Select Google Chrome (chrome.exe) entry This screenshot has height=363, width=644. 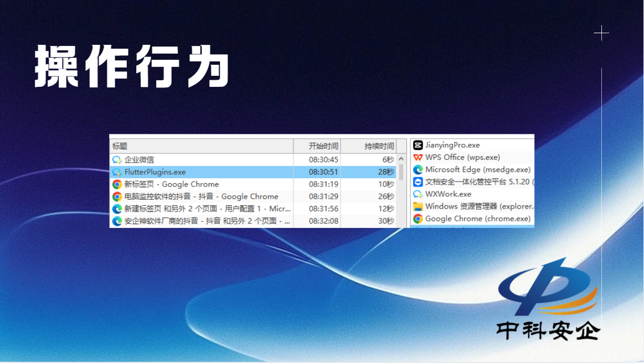click(478, 219)
